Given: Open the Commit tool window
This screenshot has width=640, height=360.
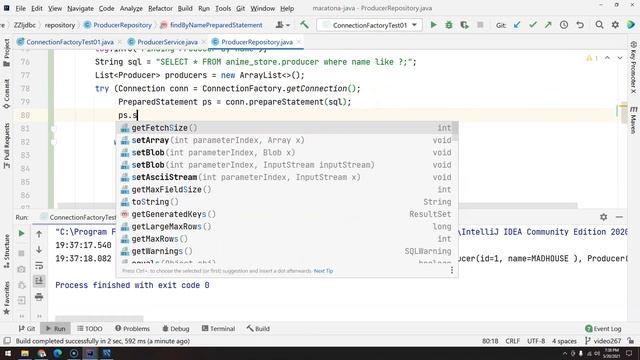Looking at the screenshot, I should (x=7, y=94).
